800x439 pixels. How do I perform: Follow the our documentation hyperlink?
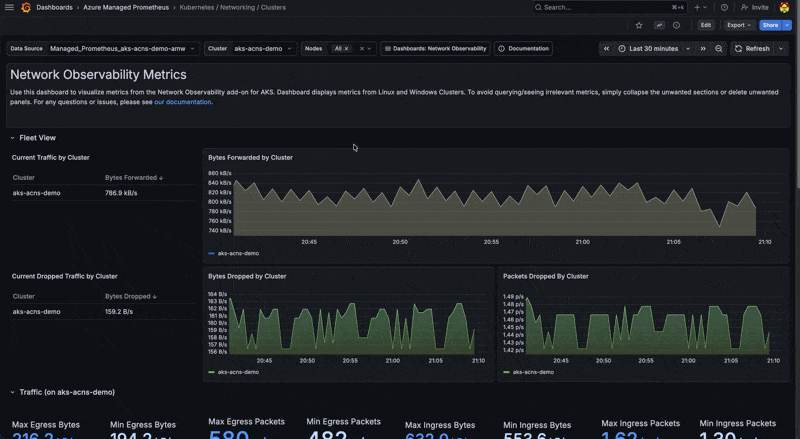click(x=183, y=102)
